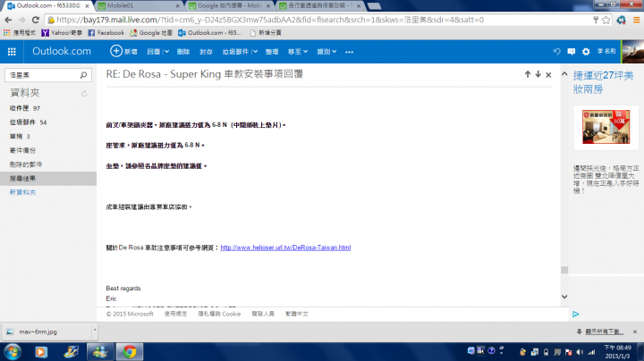This screenshot has height=361, width=644.
Task: Switch to the Mobile01 browser tab
Action: coord(139,5)
